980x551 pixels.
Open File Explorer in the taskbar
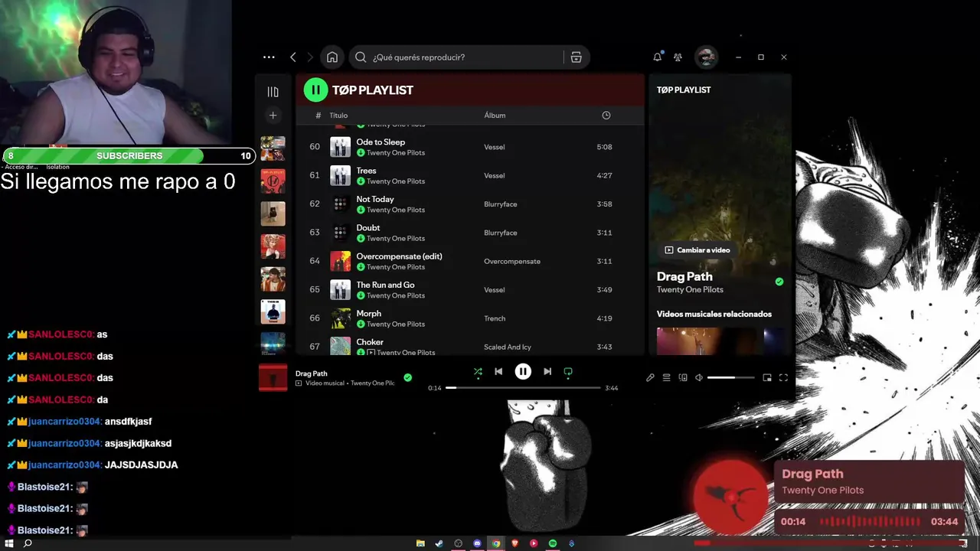tap(420, 543)
